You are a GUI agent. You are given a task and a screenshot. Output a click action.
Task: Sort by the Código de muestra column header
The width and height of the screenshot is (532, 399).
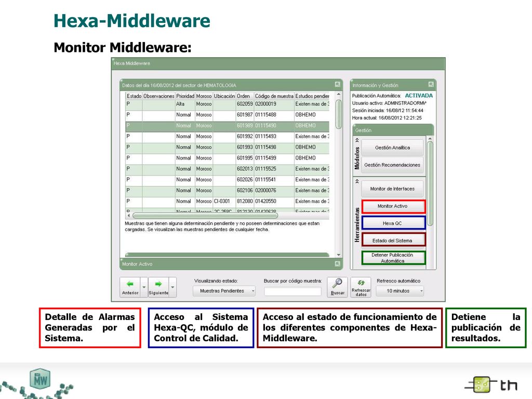(x=274, y=96)
